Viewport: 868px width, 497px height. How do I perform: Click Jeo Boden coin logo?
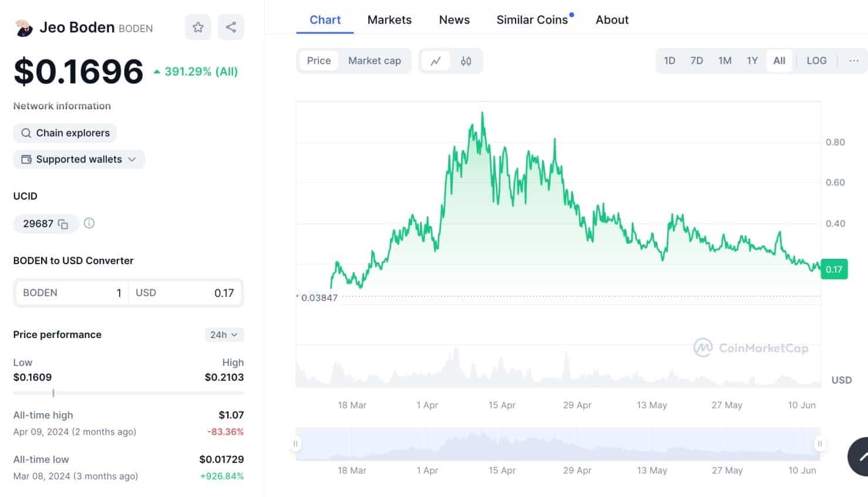click(24, 28)
